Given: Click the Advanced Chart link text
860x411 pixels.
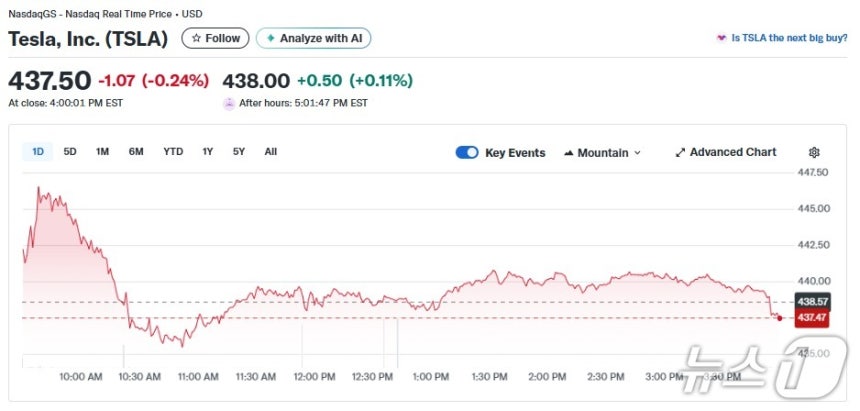Looking at the screenshot, I should (732, 152).
